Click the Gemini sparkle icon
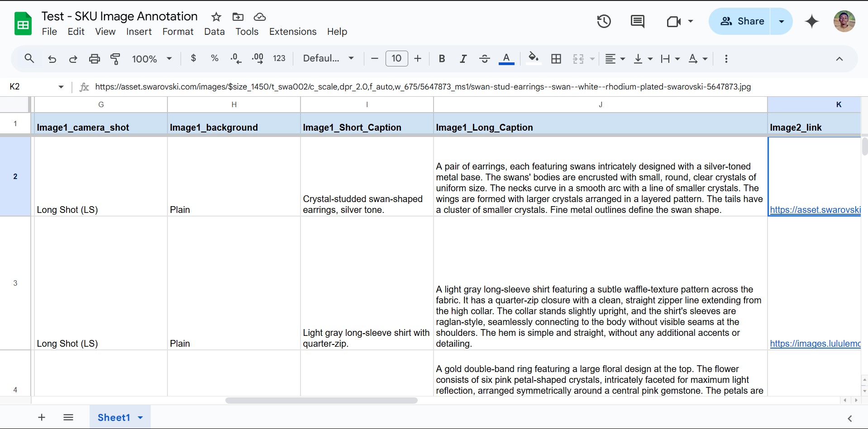 point(812,21)
